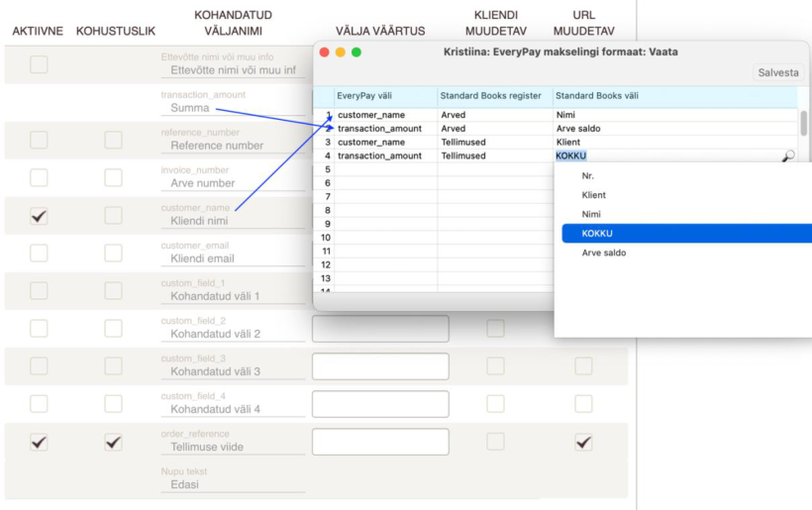Viewport: 812px width, 510px height.
Task: Close the EveryPay makselingi formaat window
Action: (325, 52)
